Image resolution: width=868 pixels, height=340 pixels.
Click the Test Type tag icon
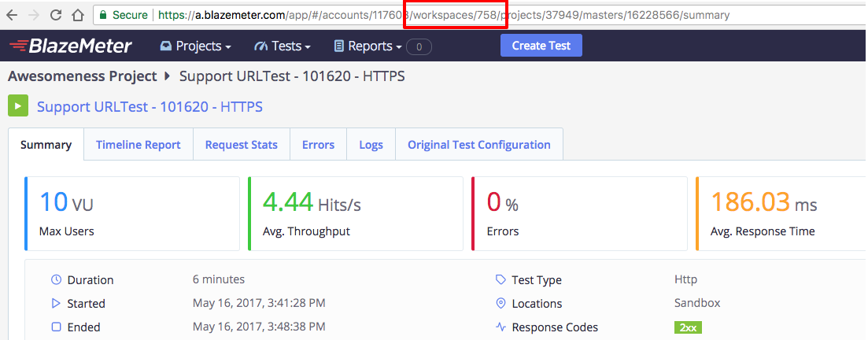pyautogui.click(x=501, y=279)
